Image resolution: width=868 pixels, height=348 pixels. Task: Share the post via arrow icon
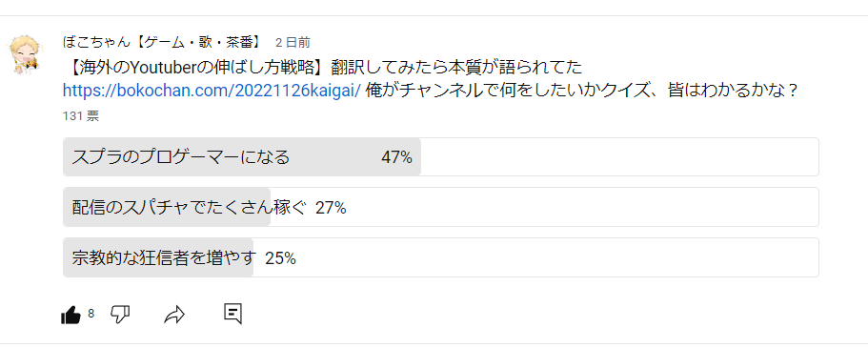[x=174, y=315]
